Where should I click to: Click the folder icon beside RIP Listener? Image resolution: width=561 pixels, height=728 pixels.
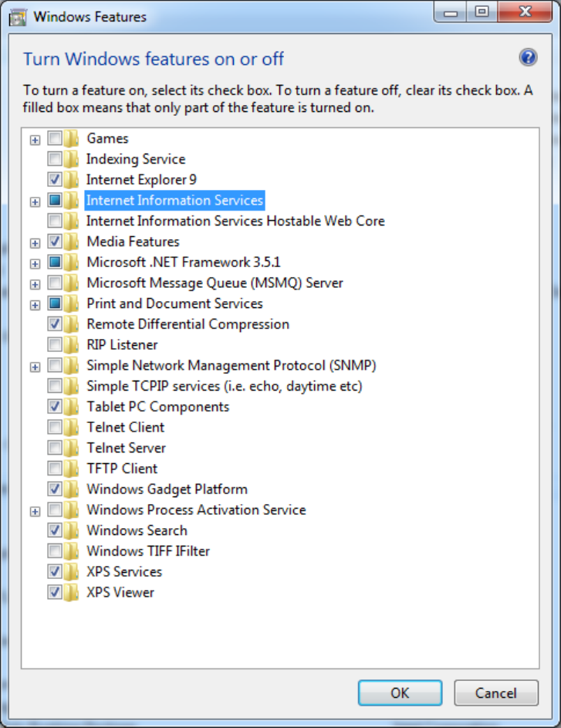pyautogui.click(x=72, y=345)
